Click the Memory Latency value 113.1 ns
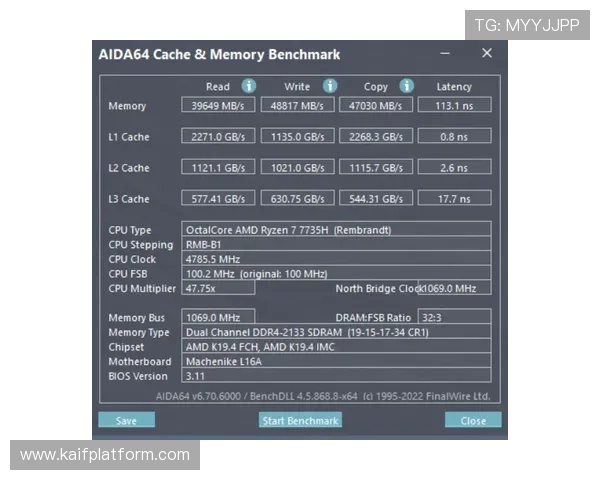Screen dimensions: 600x480 point(454,106)
